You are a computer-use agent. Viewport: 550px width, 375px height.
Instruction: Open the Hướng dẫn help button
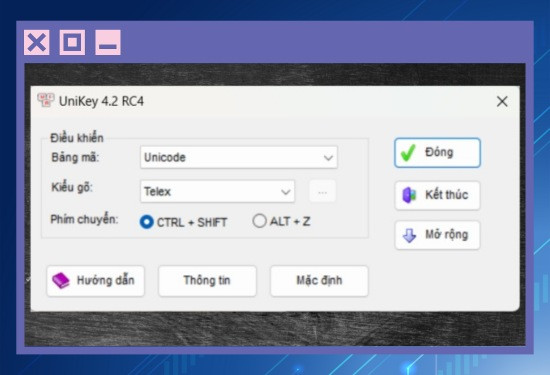tap(96, 281)
